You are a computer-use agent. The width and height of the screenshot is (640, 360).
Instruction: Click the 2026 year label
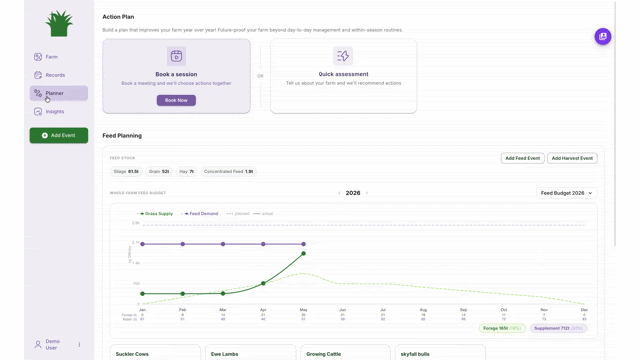pyautogui.click(x=353, y=193)
